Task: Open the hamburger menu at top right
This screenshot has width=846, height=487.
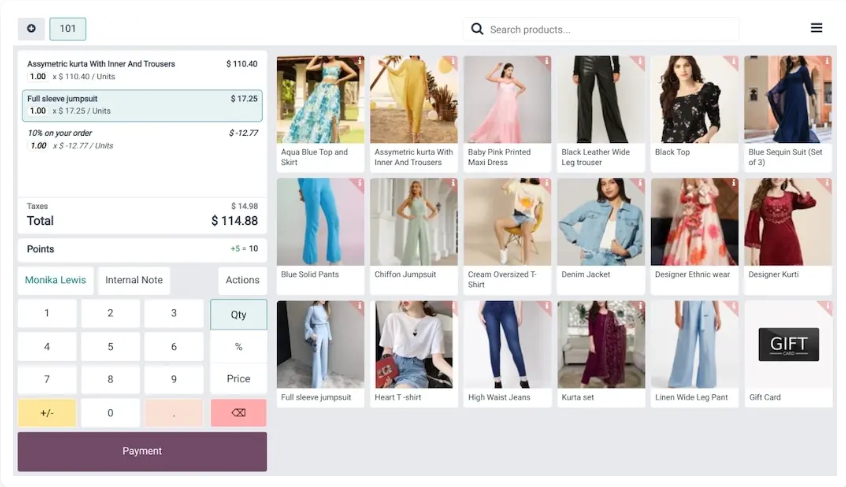Action: (816, 28)
